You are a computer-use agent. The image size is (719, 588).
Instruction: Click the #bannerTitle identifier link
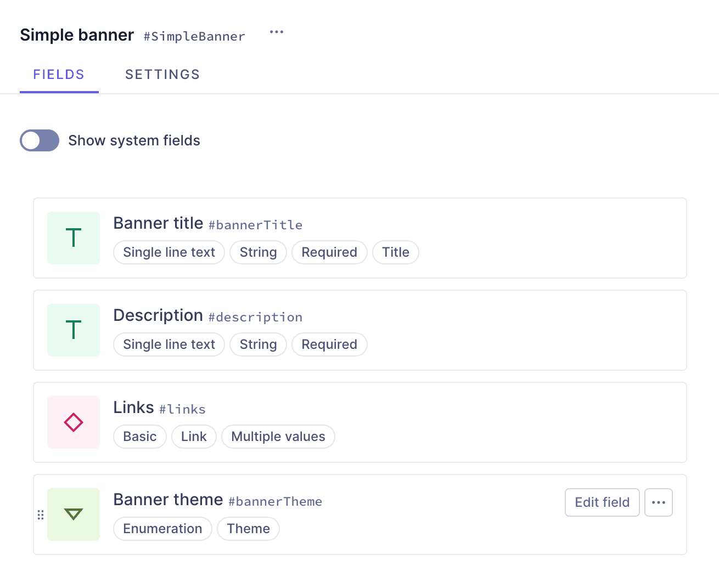255,225
